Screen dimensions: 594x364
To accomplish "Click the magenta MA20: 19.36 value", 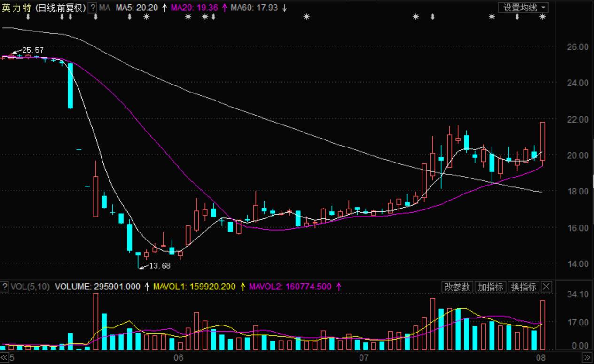I will 195,8.
